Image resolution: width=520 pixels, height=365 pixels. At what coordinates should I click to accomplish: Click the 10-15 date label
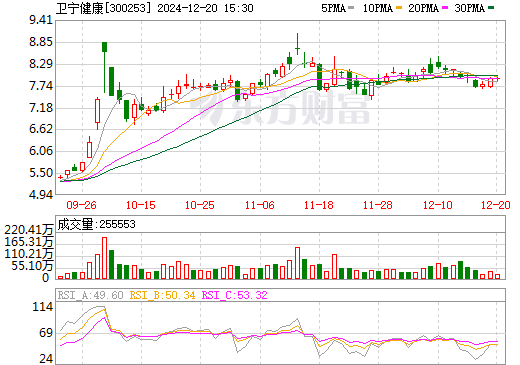click(x=141, y=205)
